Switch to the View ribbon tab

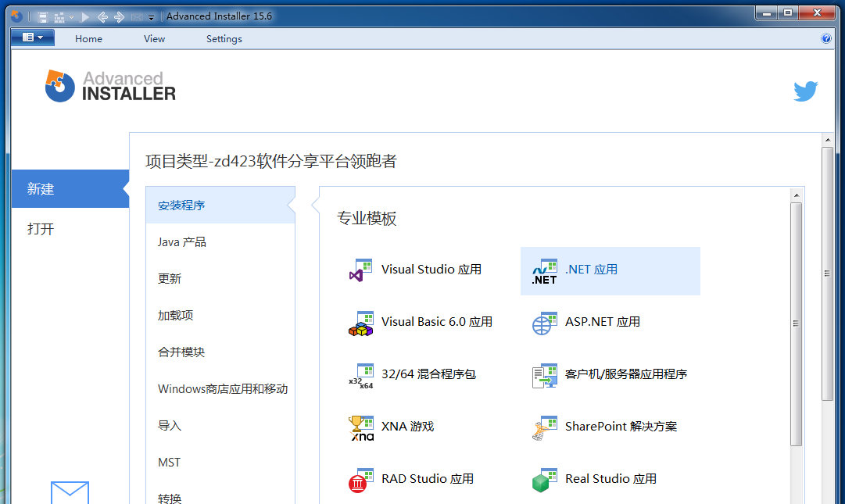click(154, 39)
